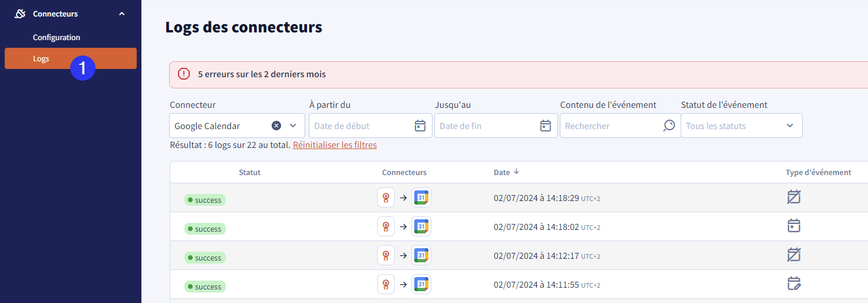
Task: Click Réinitialiser les filtres link
Action: point(335,144)
